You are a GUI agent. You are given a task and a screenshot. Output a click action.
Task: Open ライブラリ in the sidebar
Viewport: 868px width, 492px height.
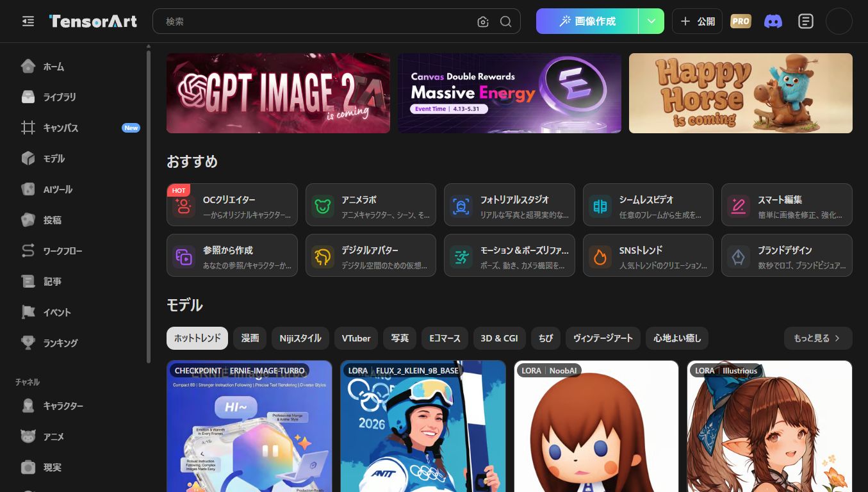(x=80, y=97)
